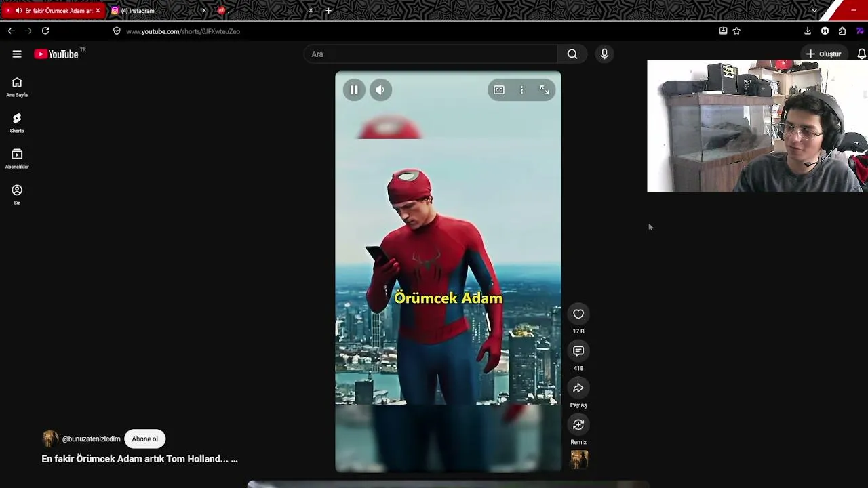Click the 17 B like count
This screenshot has width=868, height=488.
[578, 331]
